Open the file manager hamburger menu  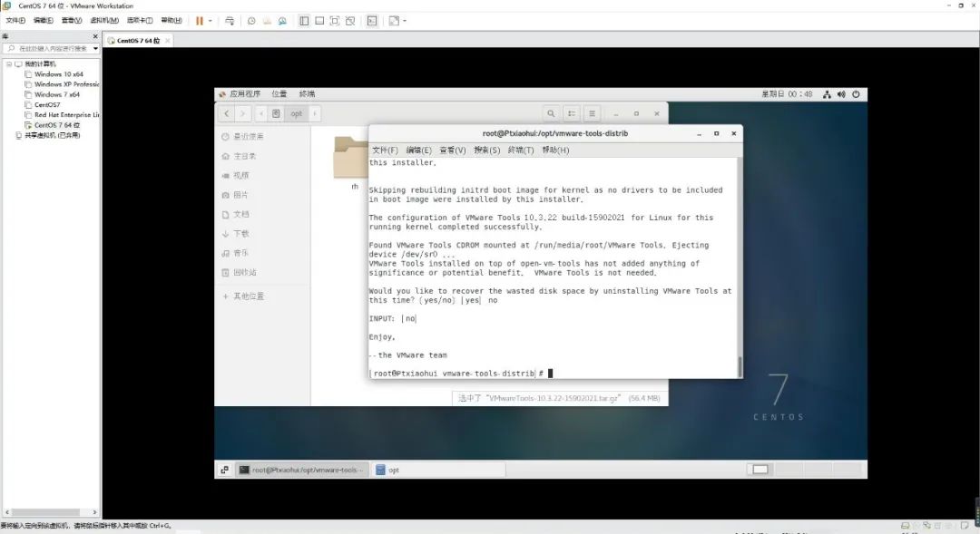[x=592, y=113]
